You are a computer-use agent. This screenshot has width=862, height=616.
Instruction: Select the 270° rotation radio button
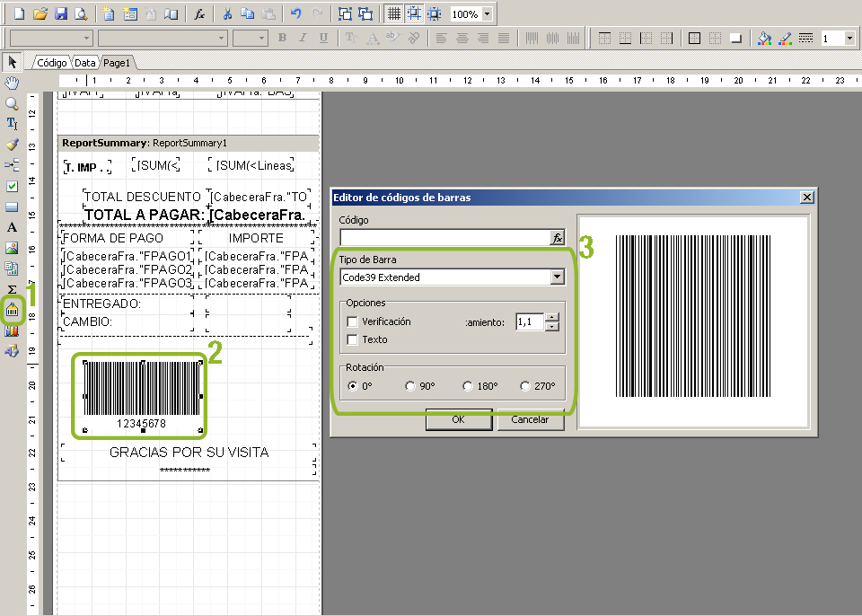point(525,386)
